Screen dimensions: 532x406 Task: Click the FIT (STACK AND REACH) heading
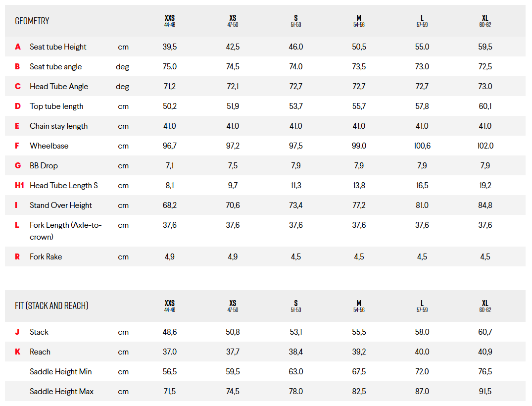[51, 305]
